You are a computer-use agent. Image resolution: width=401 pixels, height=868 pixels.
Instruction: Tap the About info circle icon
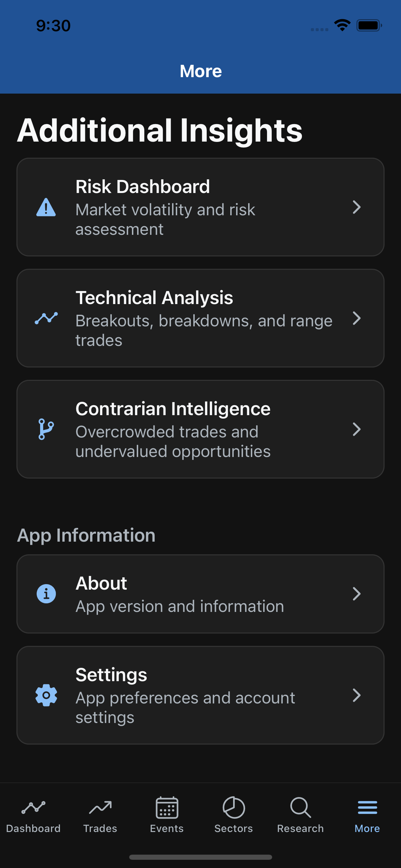tap(46, 593)
